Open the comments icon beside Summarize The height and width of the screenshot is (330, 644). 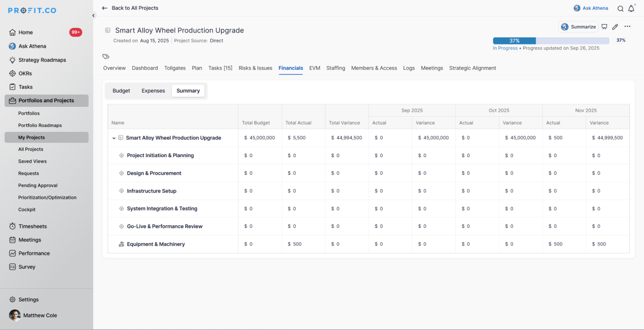point(604,27)
